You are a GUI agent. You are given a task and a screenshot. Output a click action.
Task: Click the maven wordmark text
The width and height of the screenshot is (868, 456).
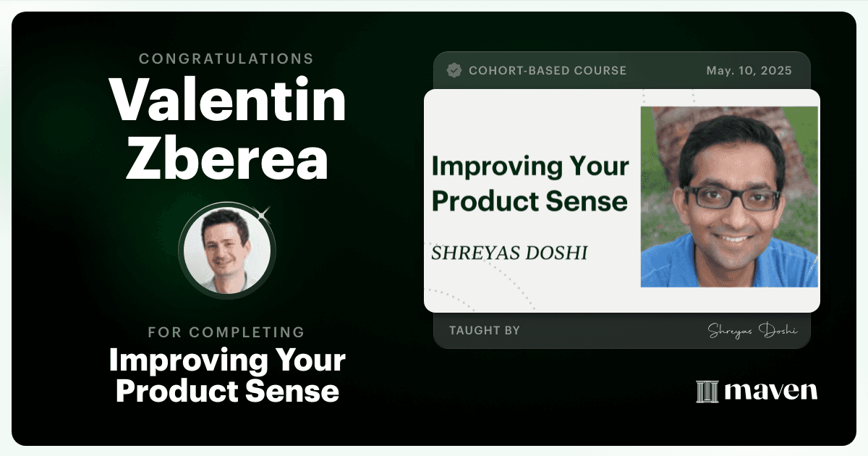click(770, 392)
